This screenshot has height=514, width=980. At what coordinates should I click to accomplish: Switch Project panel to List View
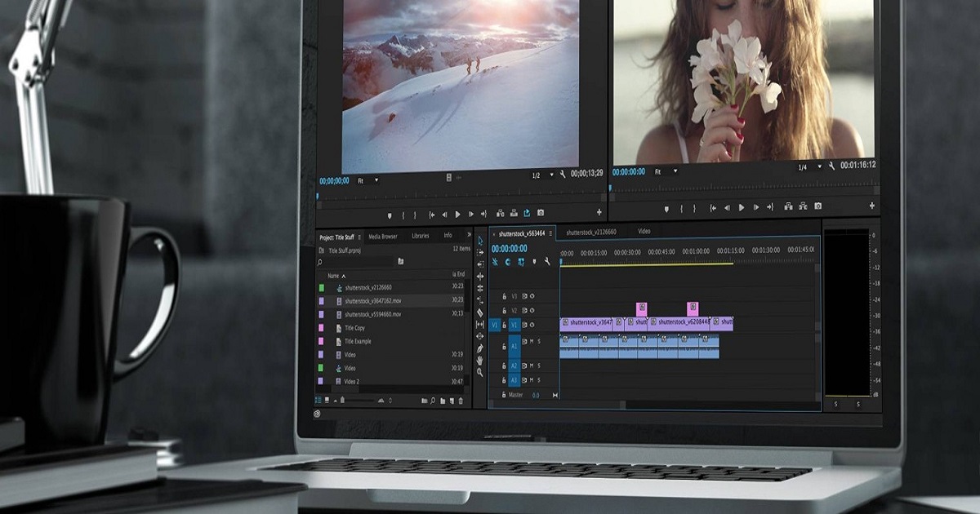tap(318, 400)
